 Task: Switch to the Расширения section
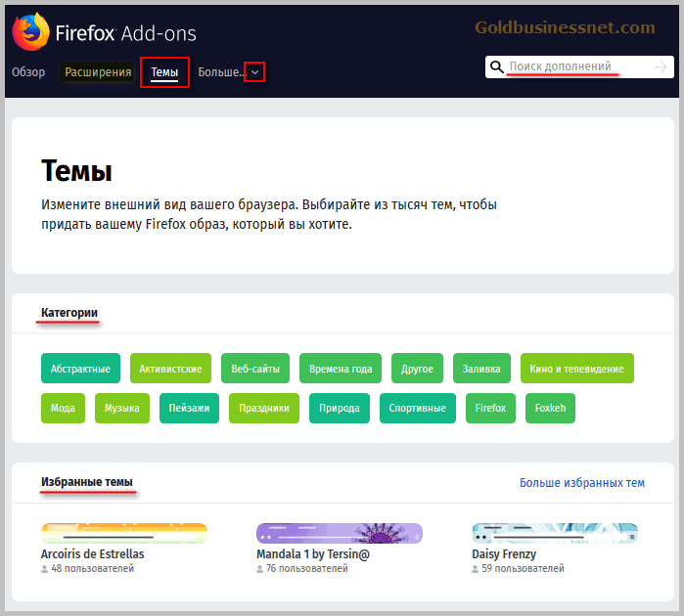(98, 72)
